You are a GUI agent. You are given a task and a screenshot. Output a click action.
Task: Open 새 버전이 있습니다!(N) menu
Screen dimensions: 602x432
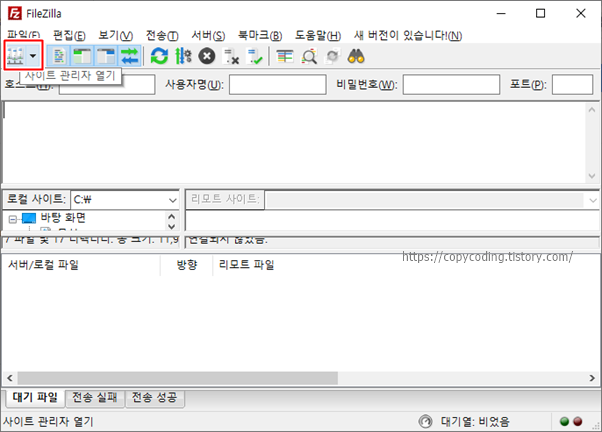(x=408, y=36)
